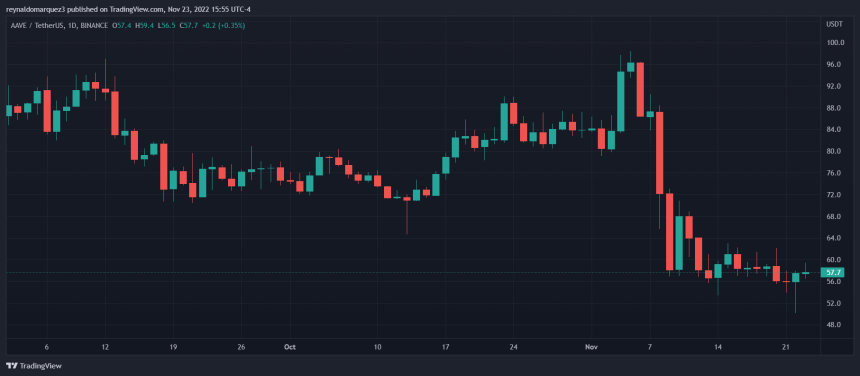Image resolution: width=860 pixels, height=376 pixels.
Task: Click the open value O57.4
Action: coord(122,26)
